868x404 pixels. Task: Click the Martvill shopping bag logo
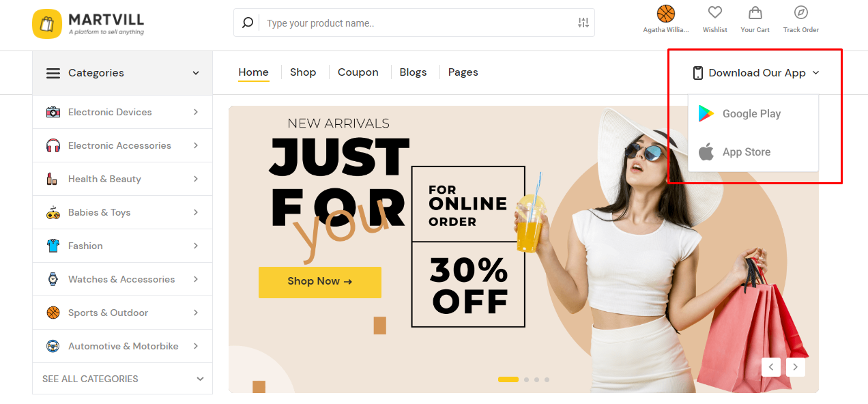tap(47, 24)
